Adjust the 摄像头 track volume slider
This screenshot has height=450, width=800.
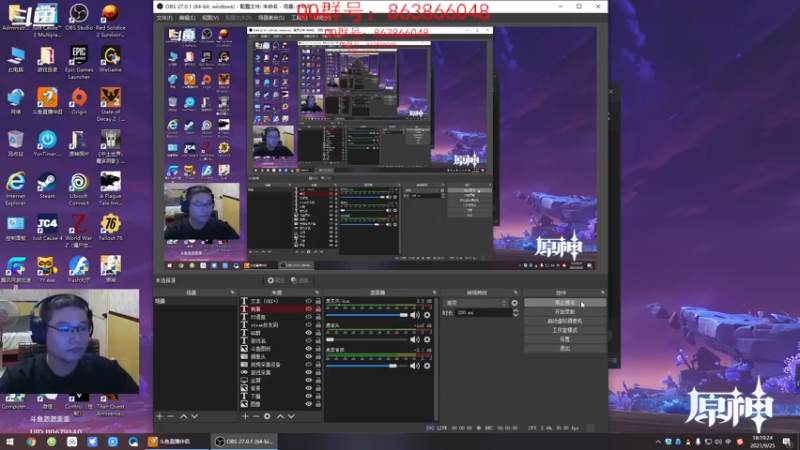(x=367, y=339)
